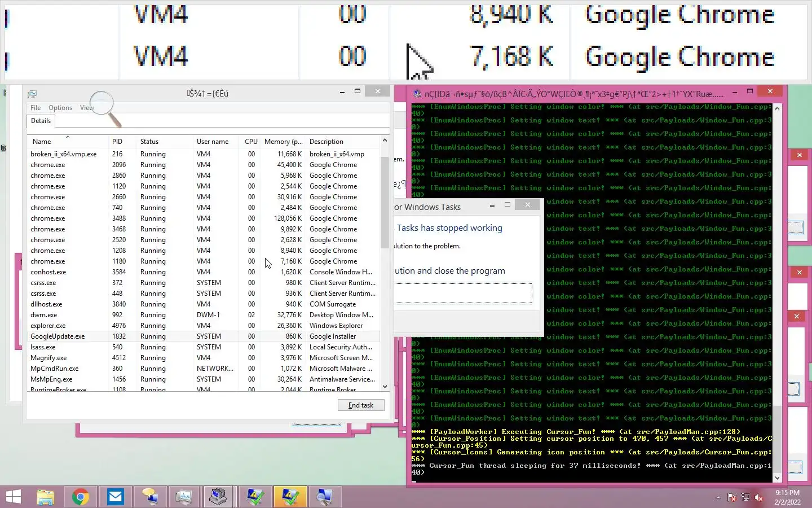Image resolution: width=812 pixels, height=508 pixels.
Task: Switch to Task Manager taskbar icon
Action: coord(184,497)
